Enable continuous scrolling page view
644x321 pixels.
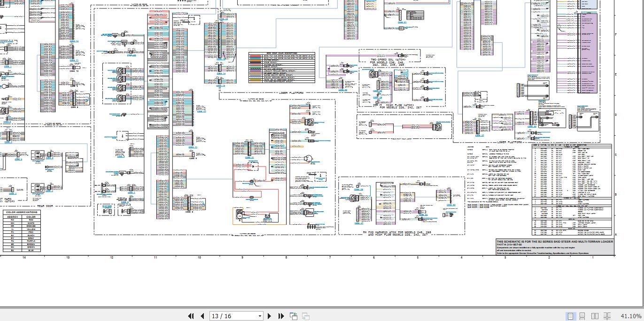[x=582, y=316]
